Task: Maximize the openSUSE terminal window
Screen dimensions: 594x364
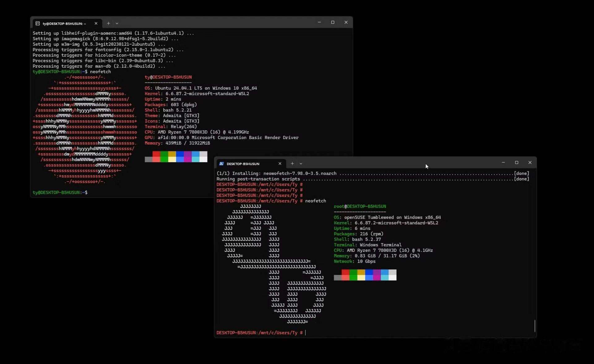Action: (516, 163)
